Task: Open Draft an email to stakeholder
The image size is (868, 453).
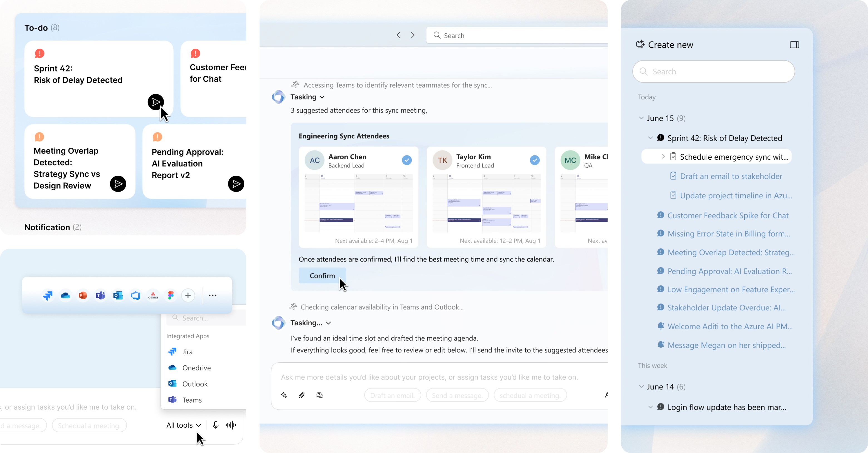Action: (731, 176)
